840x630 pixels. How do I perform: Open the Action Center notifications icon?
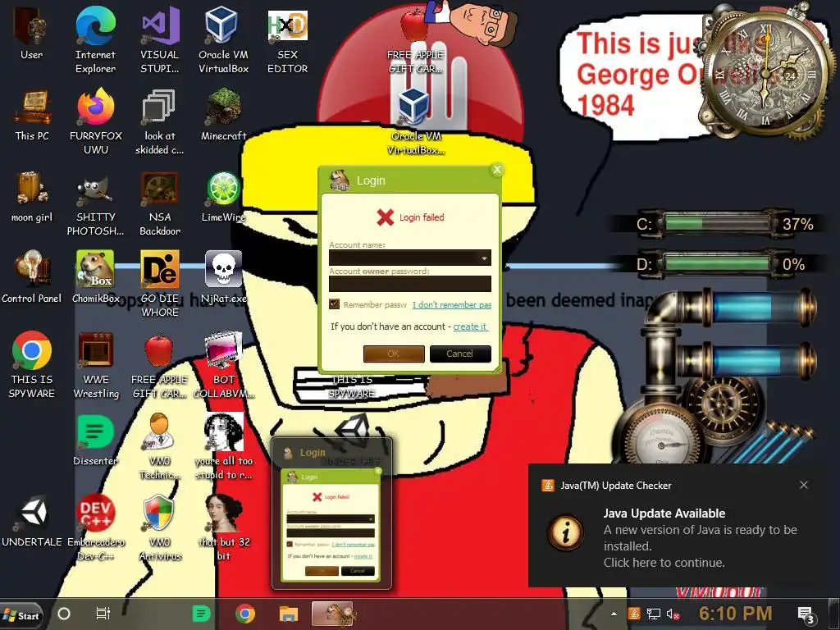pos(806,614)
